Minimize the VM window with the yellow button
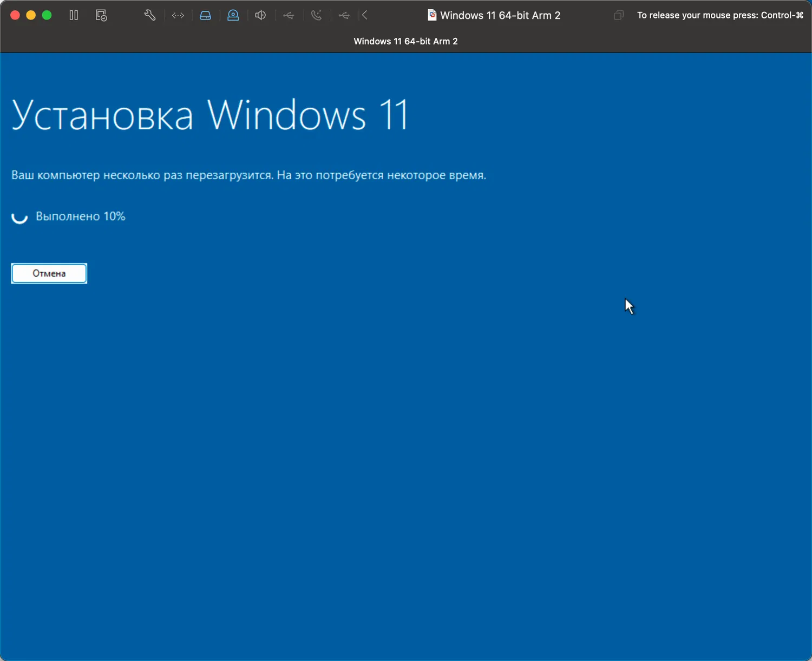Image resolution: width=812 pixels, height=661 pixels. pos(31,15)
